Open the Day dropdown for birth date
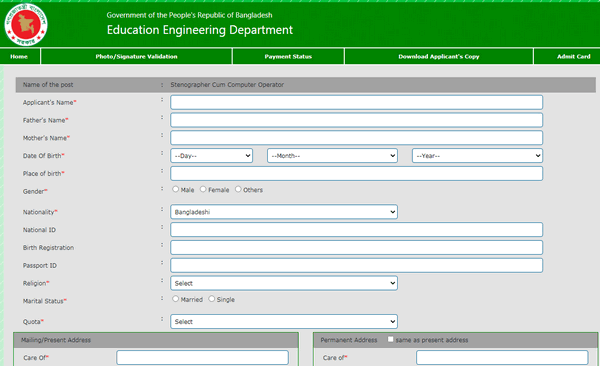Viewport: 600px width, 366px height. pos(211,155)
